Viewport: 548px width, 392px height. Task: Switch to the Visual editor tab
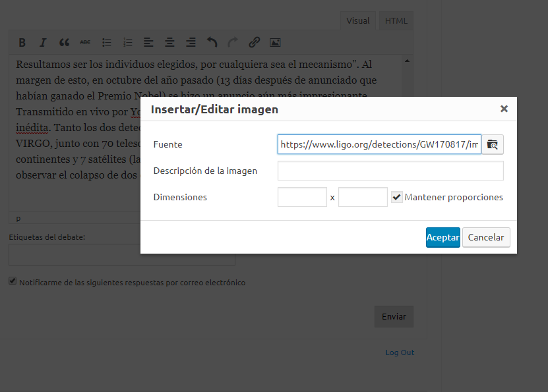pos(358,20)
